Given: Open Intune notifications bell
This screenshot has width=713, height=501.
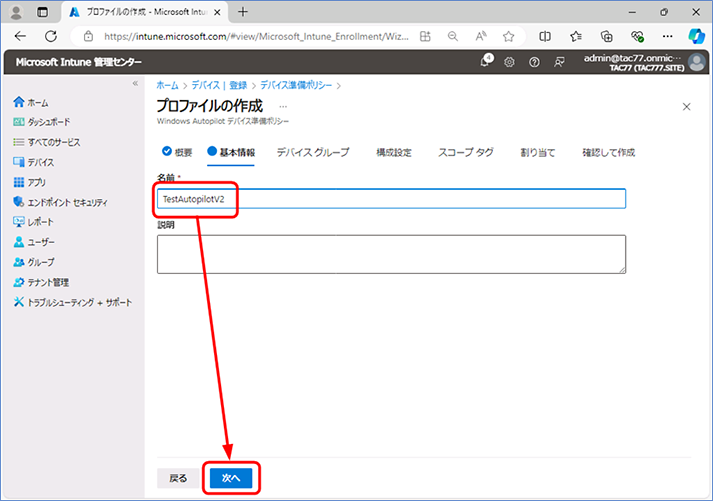Looking at the screenshot, I should [x=485, y=61].
